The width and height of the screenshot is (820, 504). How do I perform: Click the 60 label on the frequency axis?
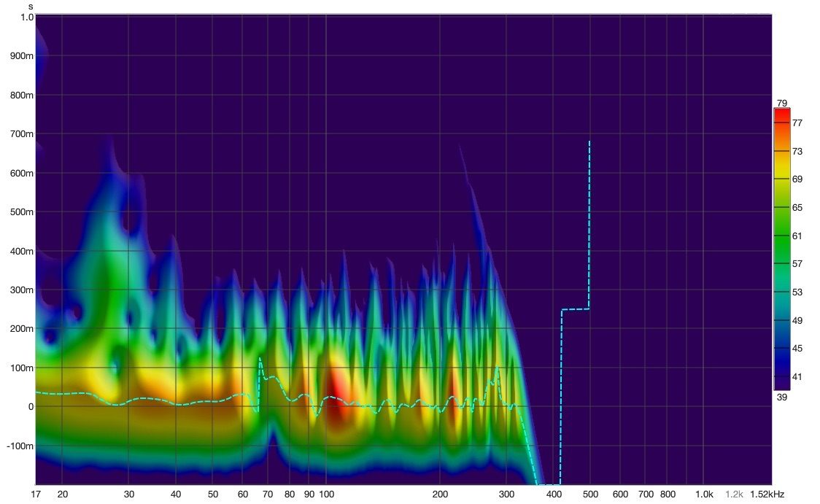tap(243, 495)
